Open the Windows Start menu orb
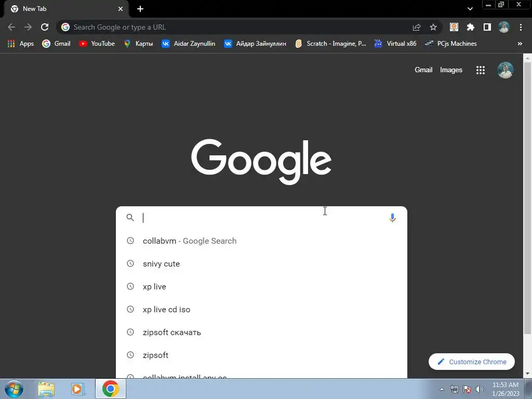Image resolution: width=532 pixels, height=399 pixels. 14,389
